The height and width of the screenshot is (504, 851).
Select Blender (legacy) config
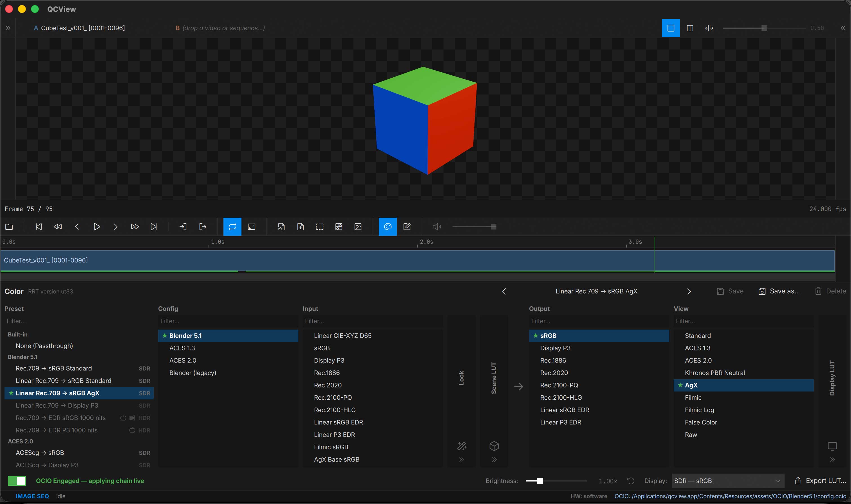click(x=228, y=373)
